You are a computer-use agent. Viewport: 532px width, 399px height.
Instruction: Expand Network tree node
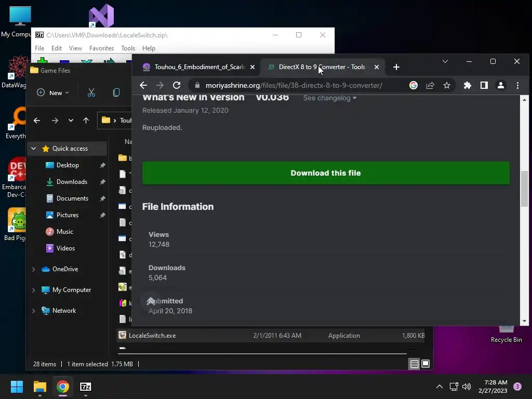pos(34,311)
